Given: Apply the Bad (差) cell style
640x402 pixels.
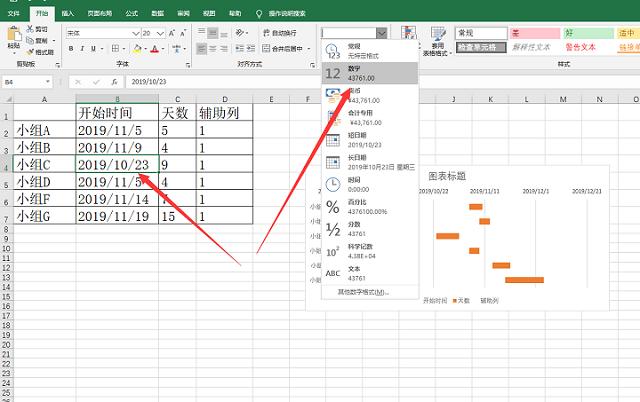Looking at the screenshot, I should coord(535,33).
